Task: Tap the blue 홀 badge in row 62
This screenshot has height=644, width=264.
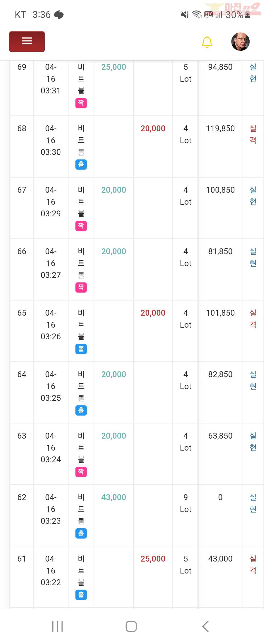Action: 81,533
